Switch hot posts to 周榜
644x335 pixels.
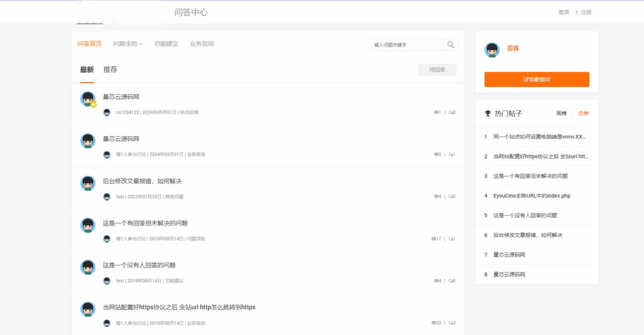point(561,113)
